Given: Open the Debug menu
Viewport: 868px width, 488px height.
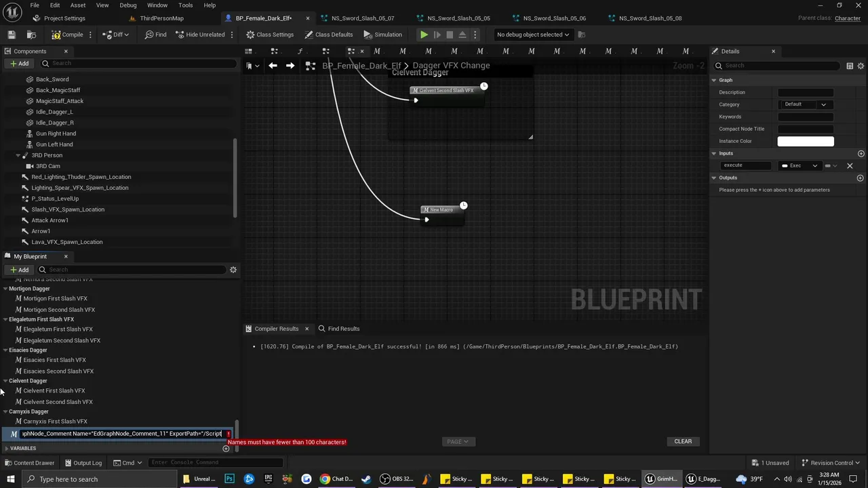Looking at the screenshot, I should pos(128,5).
